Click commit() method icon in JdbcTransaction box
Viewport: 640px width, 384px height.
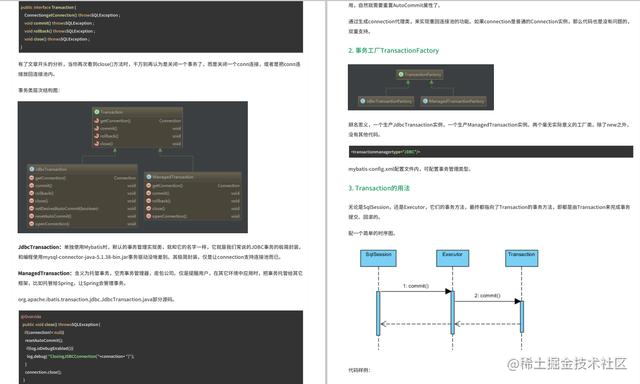pos(31,186)
